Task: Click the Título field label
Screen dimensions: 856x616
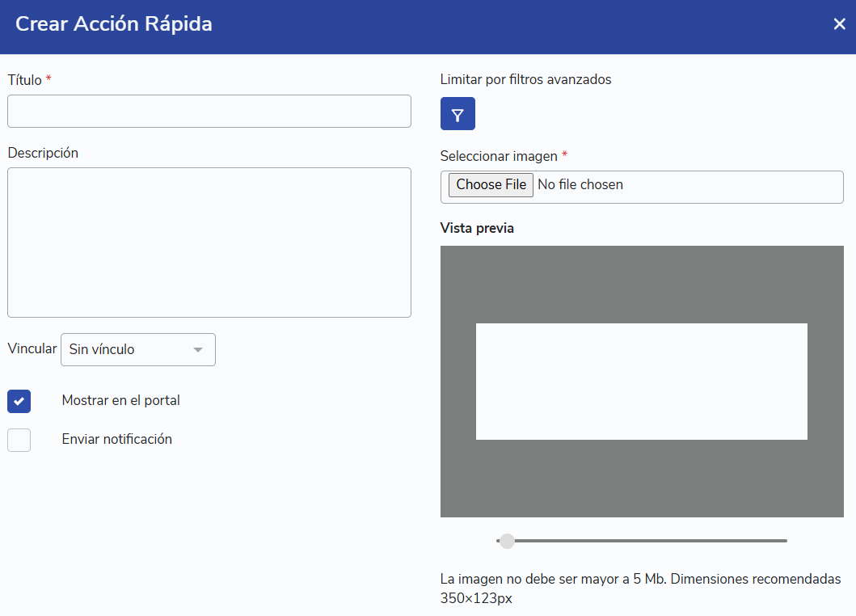Action: [24, 80]
